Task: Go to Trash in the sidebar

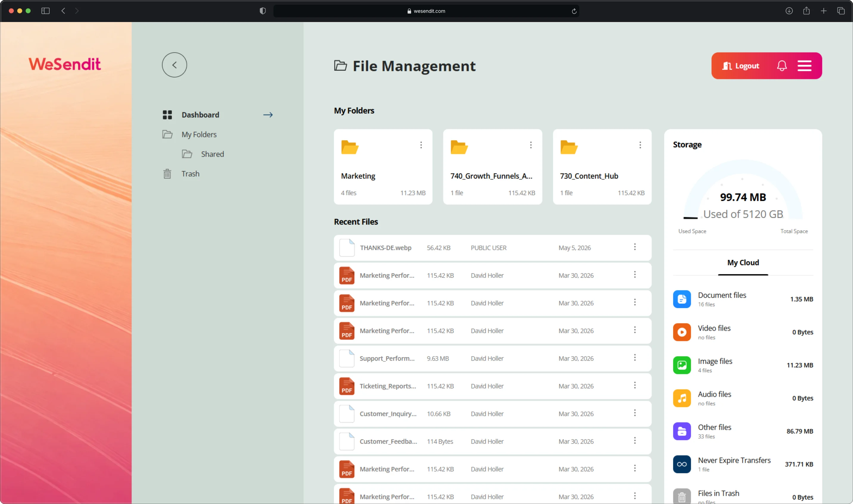Action: (190, 174)
